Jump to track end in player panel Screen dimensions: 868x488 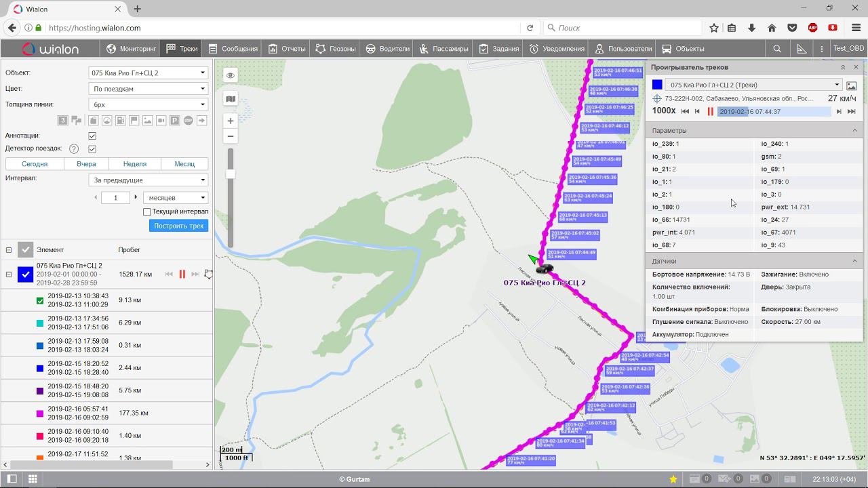pos(852,111)
